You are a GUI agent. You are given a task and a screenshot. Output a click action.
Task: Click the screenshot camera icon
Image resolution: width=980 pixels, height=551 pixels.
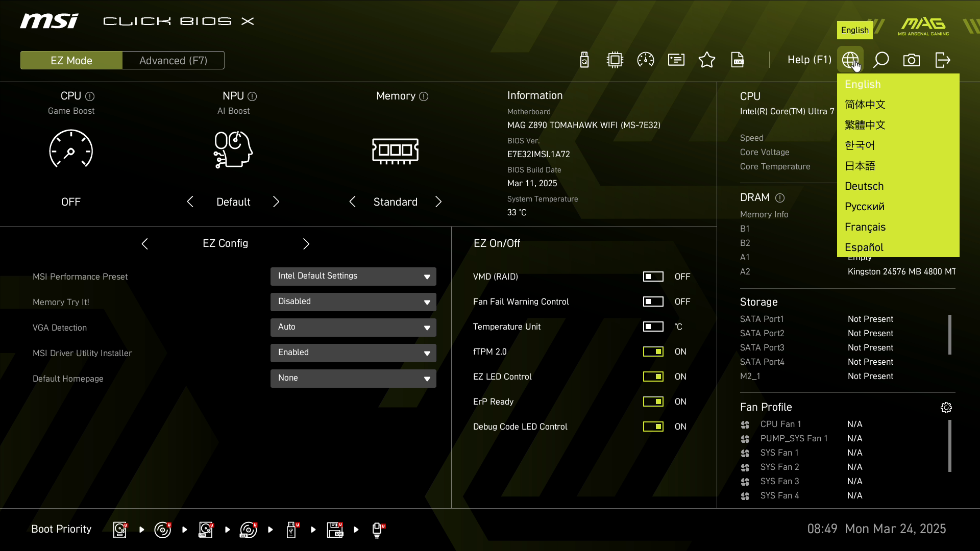point(912,60)
